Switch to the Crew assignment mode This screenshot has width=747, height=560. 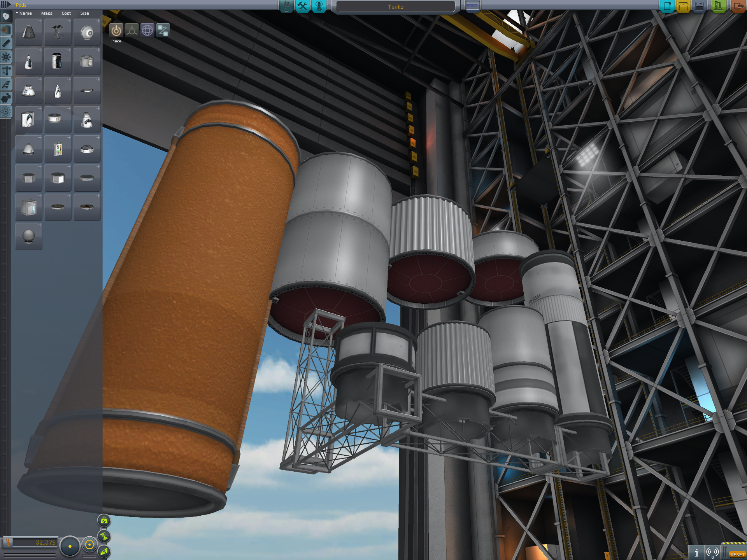[x=319, y=6]
